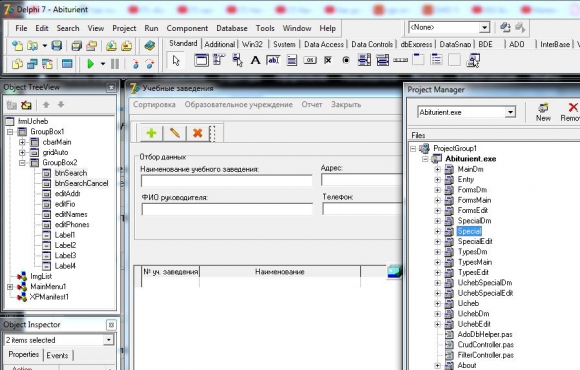Select the Edit component icon in palette
Screen dimensions: 580x370
pyautogui.click(x=273, y=60)
